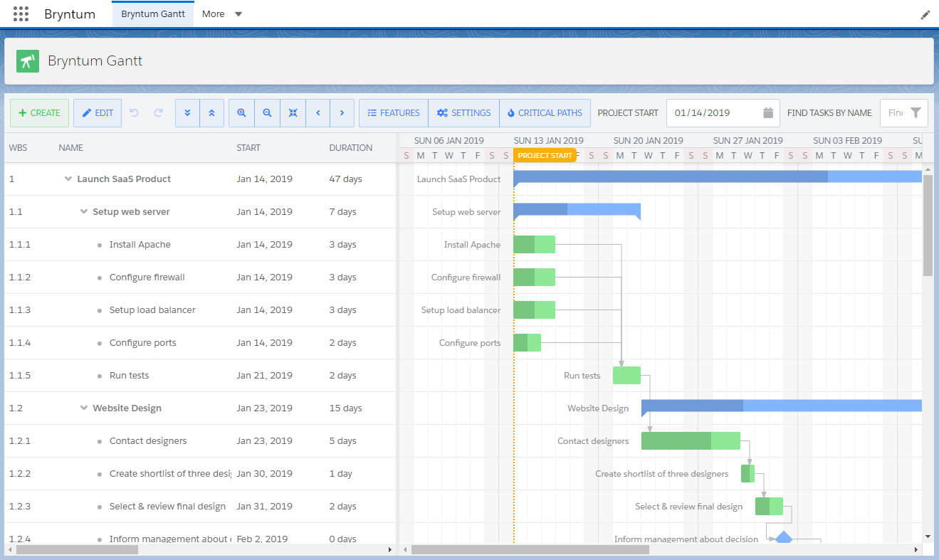Click the redo arrow icon
The height and width of the screenshot is (560, 939).
[159, 112]
